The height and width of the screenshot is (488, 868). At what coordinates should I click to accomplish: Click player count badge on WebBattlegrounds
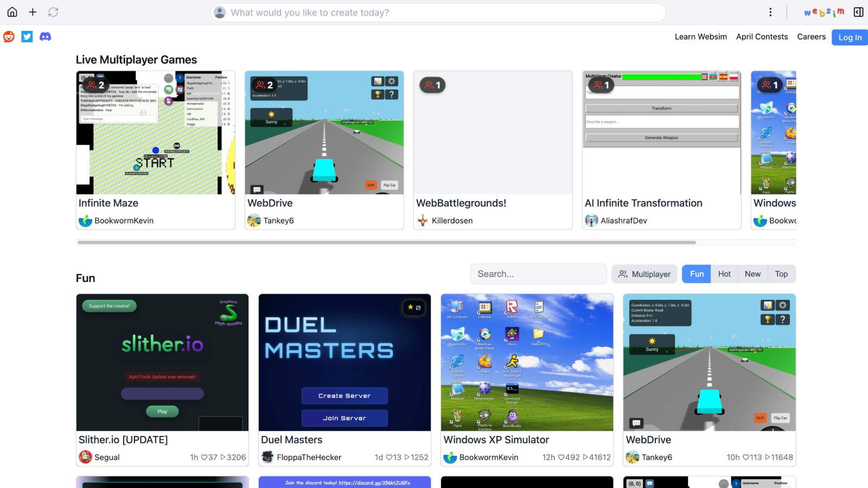(432, 85)
